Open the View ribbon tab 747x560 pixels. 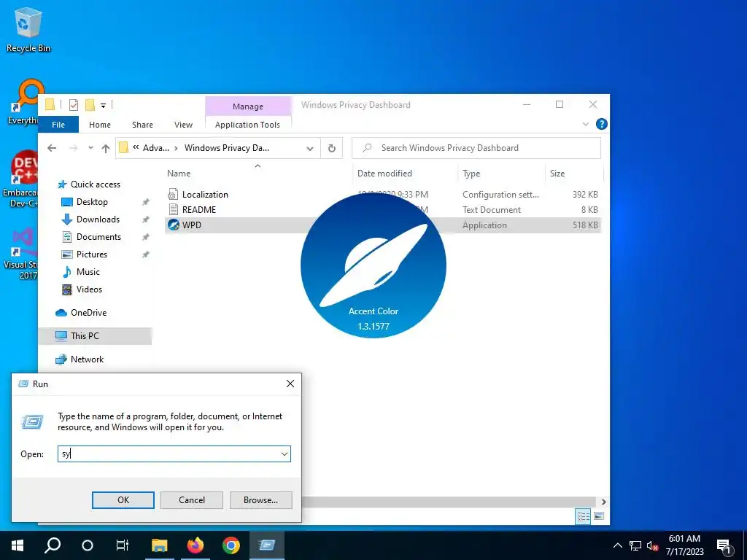pos(183,125)
